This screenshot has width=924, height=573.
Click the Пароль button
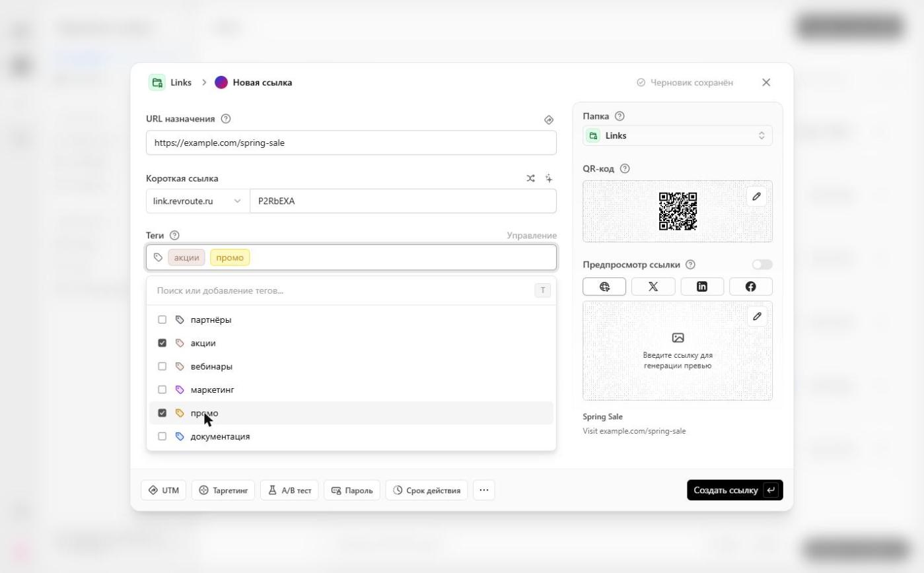coord(352,490)
